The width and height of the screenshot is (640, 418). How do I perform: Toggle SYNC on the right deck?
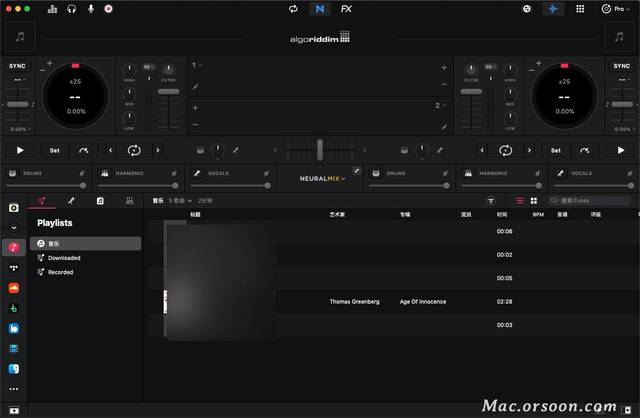click(x=622, y=66)
